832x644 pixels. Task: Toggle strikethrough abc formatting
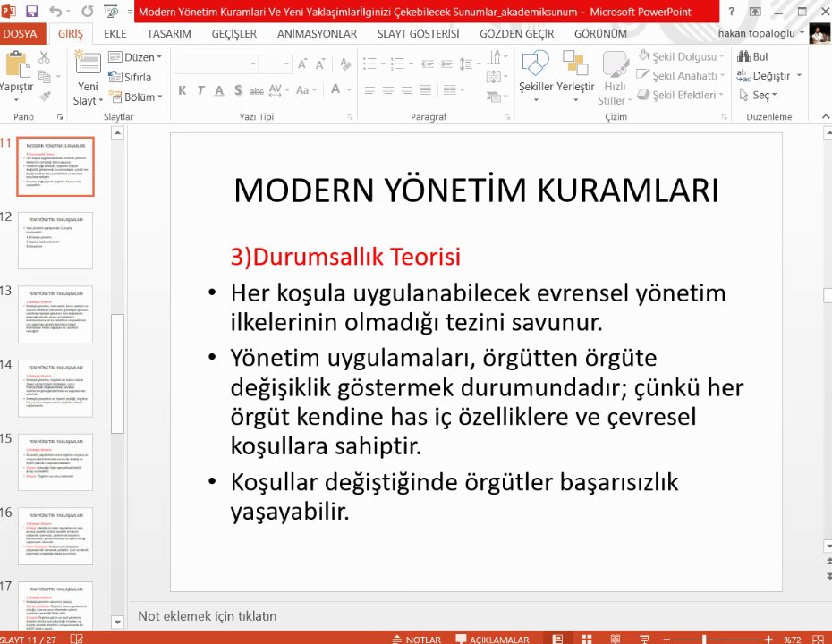click(257, 90)
